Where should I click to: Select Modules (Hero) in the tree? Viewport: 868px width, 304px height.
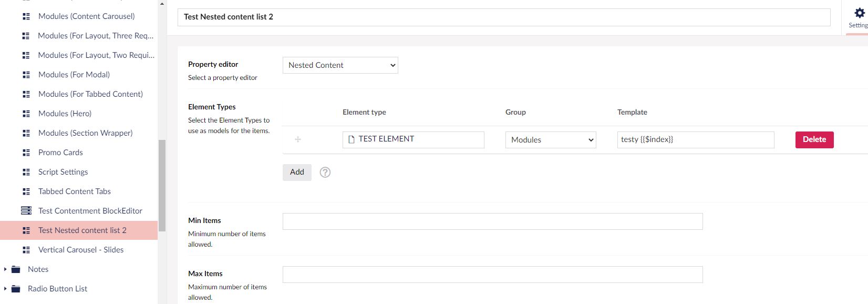(65, 114)
